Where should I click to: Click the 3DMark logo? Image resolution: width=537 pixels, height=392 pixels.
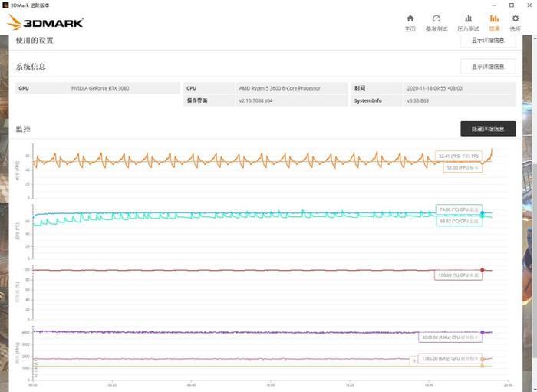pos(44,22)
